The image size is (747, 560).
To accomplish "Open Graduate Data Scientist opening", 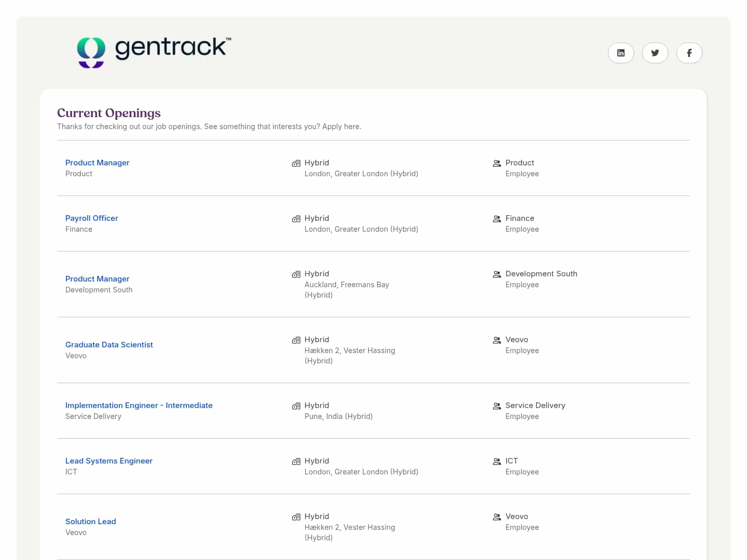I will pos(109,345).
